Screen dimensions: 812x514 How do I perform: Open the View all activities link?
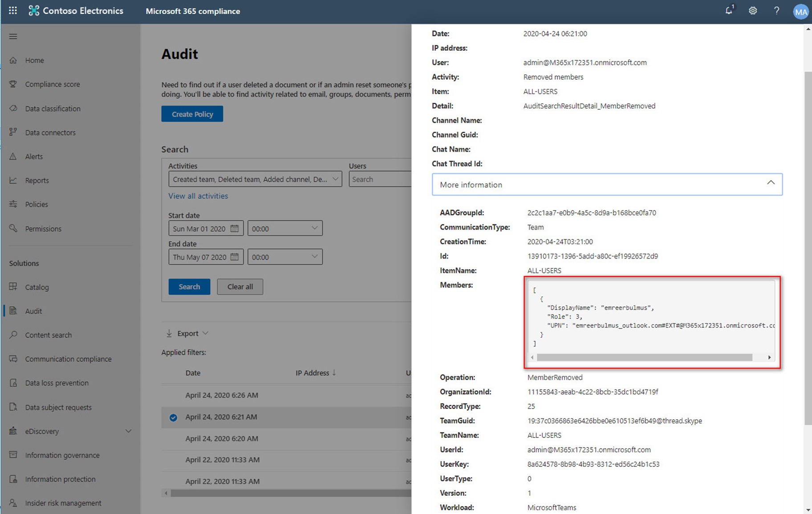pyautogui.click(x=198, y=196)
